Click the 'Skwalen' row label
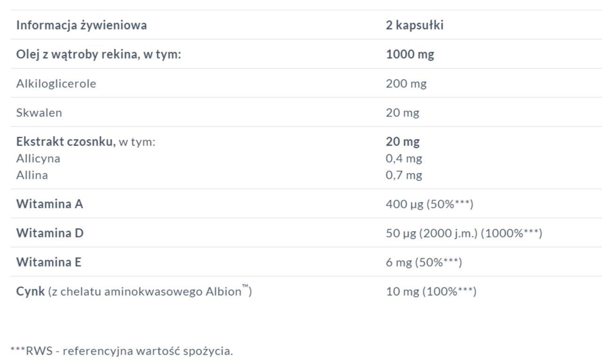The image size is (602, 364). tap(39, 113)
